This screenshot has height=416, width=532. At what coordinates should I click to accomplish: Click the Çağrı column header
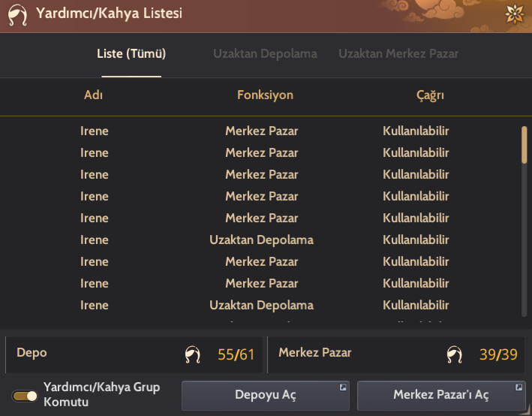tap(430, 95)
